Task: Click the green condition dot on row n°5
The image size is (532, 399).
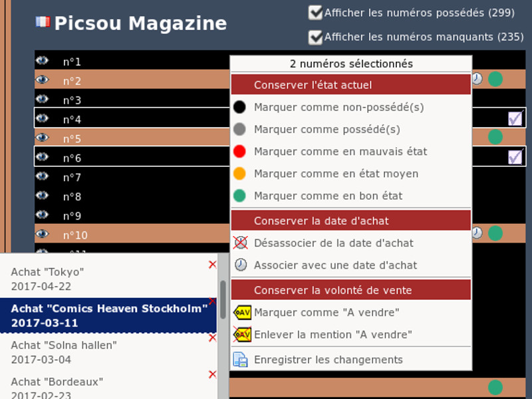Action: 495,137
